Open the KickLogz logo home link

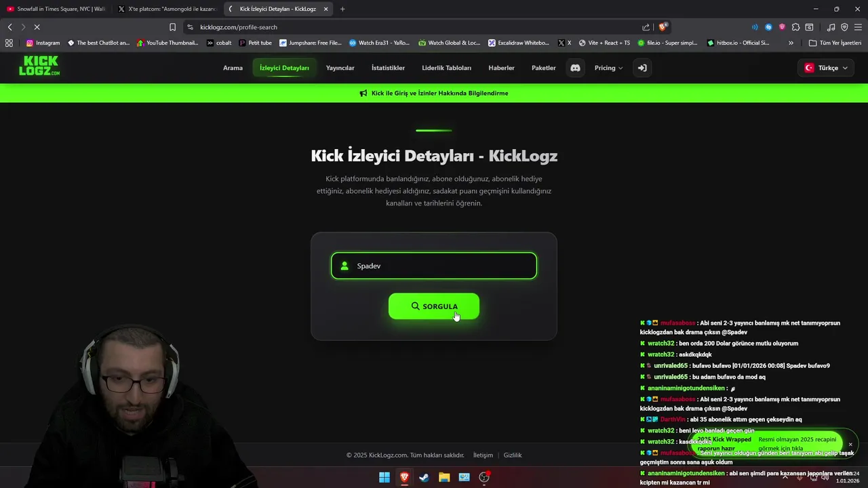[39, 66]
